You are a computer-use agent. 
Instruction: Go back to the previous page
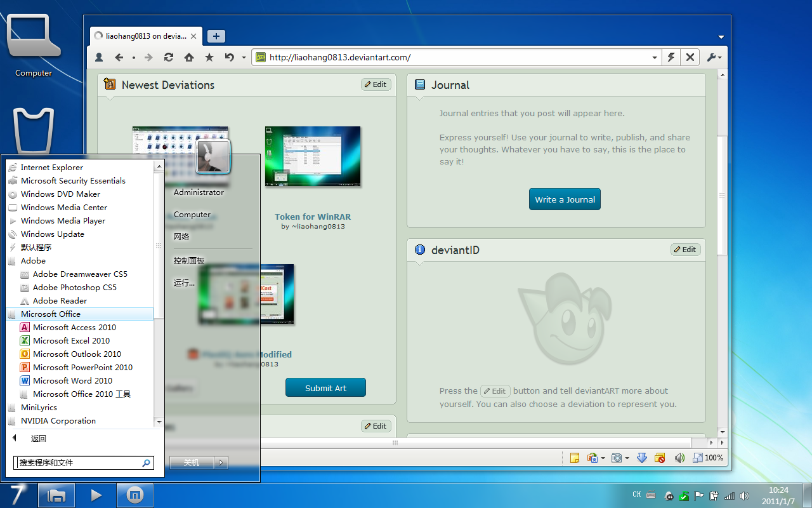click(x=119, y=57)
